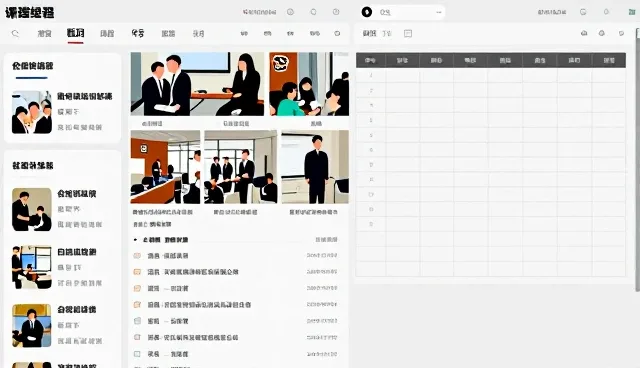Click the first column header of the dark table header
Screen dimensions: 640x368
(x=371, y=60)
